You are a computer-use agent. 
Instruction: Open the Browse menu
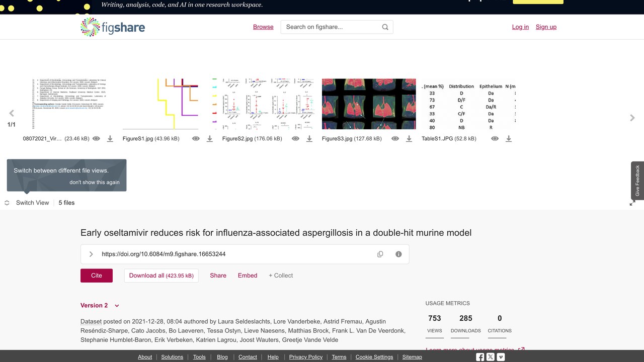click(x=263, y=27)
